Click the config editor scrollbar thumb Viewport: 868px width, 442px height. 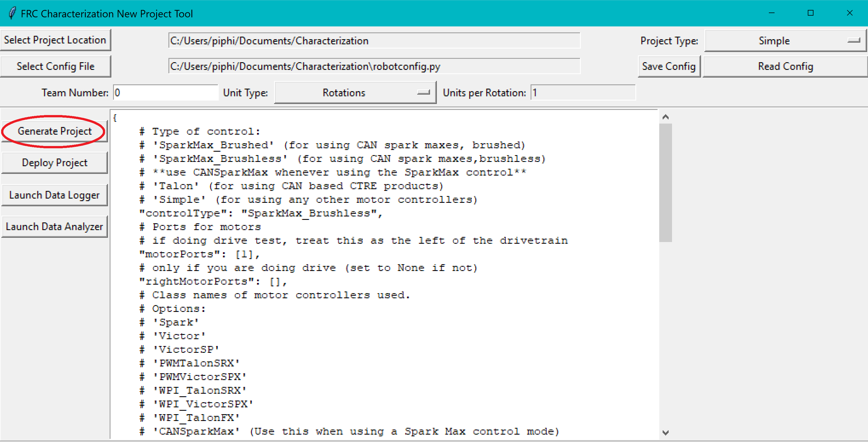[665, 183]
